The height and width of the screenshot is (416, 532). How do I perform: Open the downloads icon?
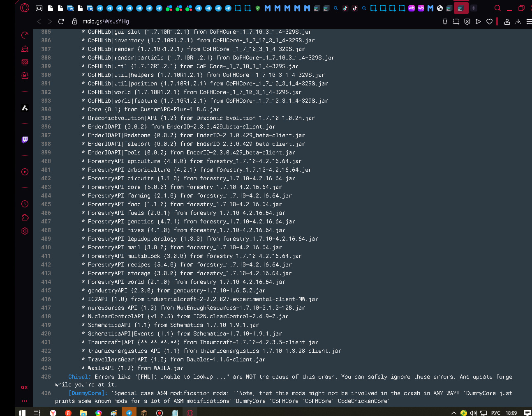[x=518, y=21]
